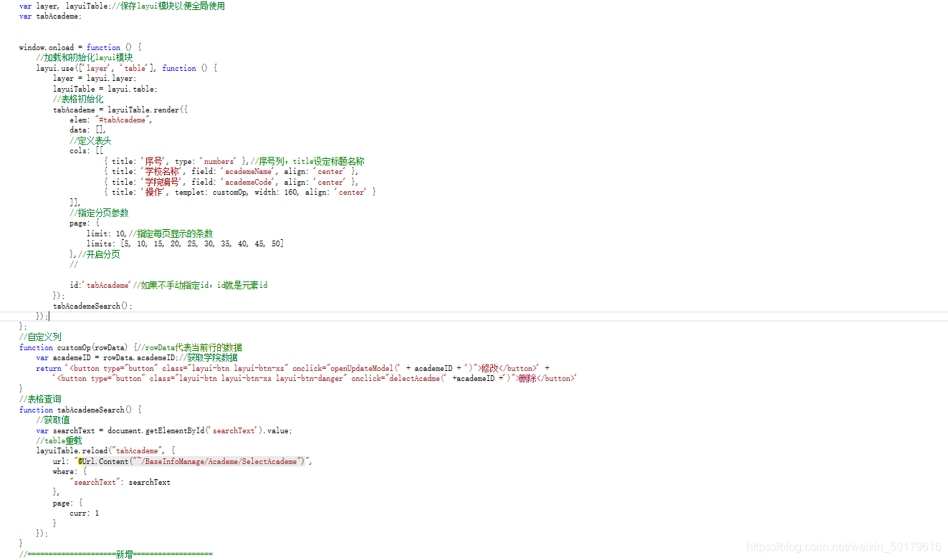948x560 pixels.
Task: Click the "id:'tabAcademe'" line
Action: tap(168, 285)
